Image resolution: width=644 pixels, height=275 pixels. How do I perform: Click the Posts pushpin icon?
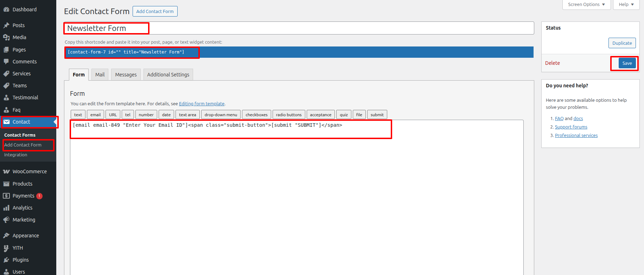tap(6, 25)
